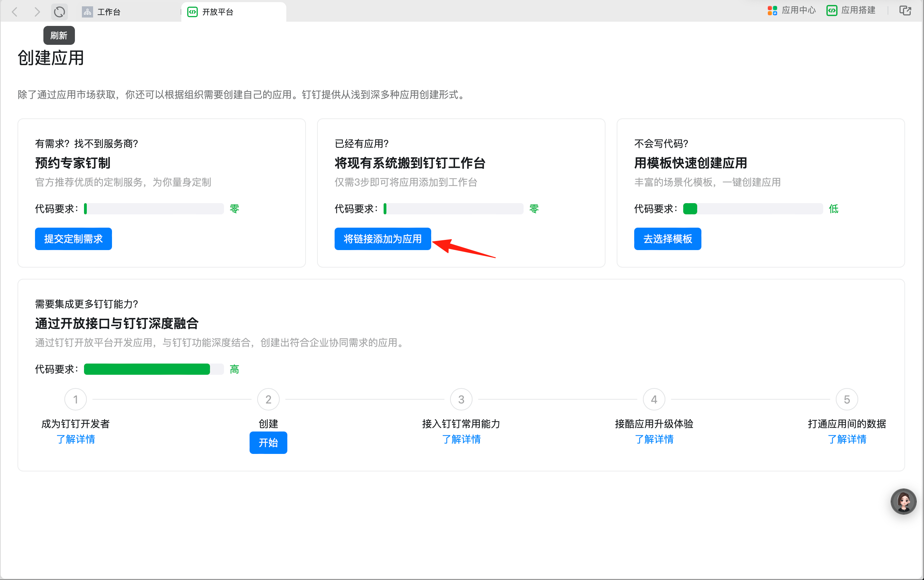Click the refresh icon button
Screen dimensions: 924x580
59,12
